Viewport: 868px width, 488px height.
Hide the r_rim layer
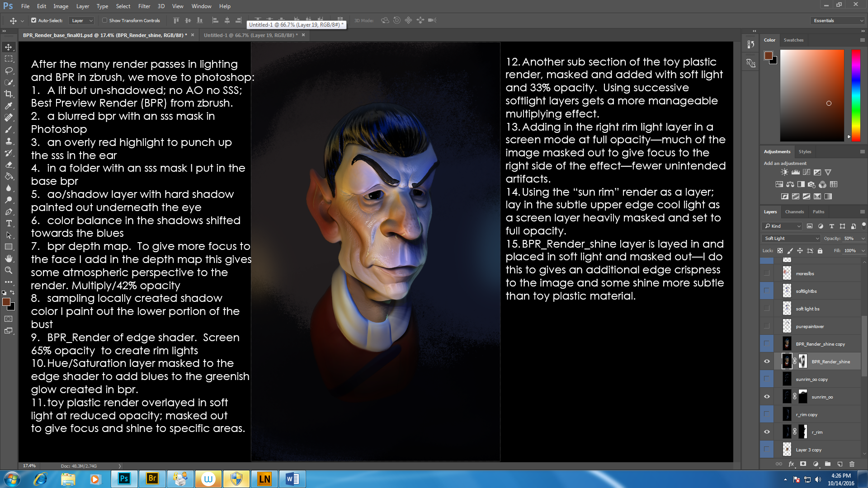click(x=767, y=432)
